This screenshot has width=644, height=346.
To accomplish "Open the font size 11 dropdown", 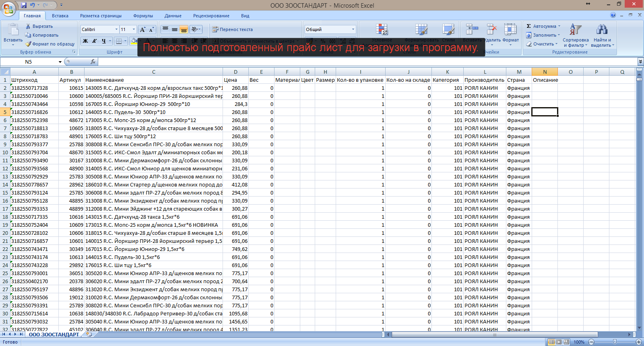I will click(x=134, y=29).
